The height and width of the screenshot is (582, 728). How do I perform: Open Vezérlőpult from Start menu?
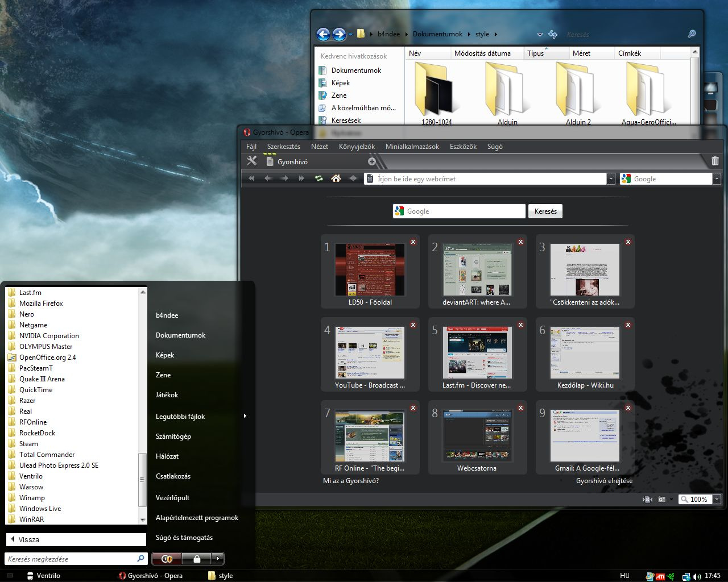(x=173, y=498)
